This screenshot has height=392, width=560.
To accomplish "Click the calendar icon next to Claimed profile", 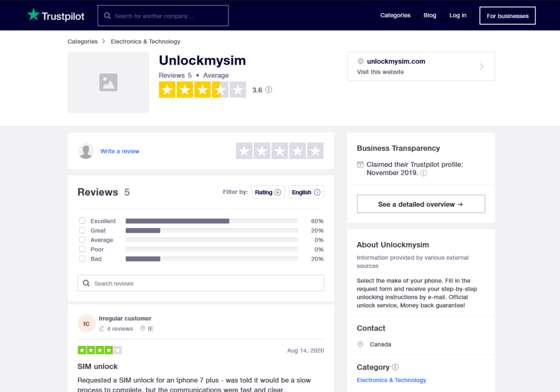I will click(360, 165).
